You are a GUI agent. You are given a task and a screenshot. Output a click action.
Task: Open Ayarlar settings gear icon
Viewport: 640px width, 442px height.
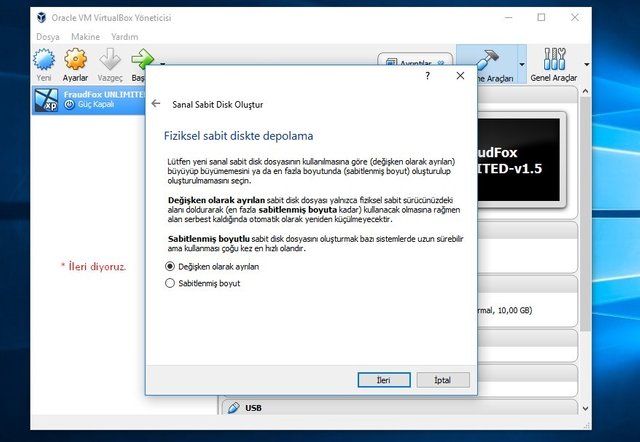75,60
